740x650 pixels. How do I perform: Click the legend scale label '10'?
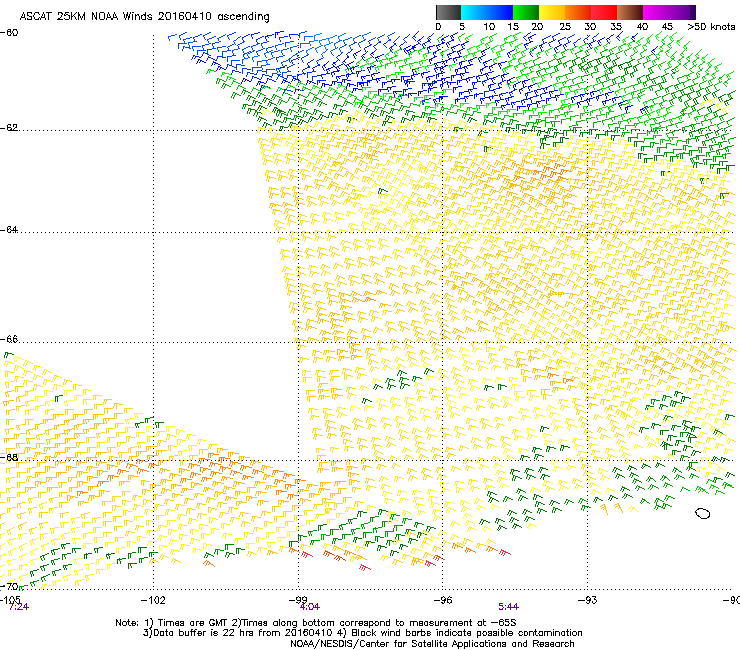pyautogui.click(x=489, y=27)
